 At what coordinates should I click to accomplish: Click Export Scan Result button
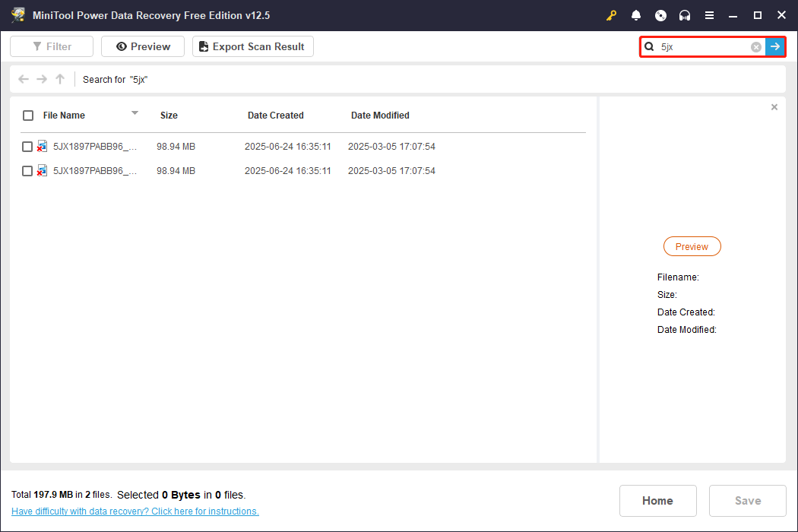point(252,46)
